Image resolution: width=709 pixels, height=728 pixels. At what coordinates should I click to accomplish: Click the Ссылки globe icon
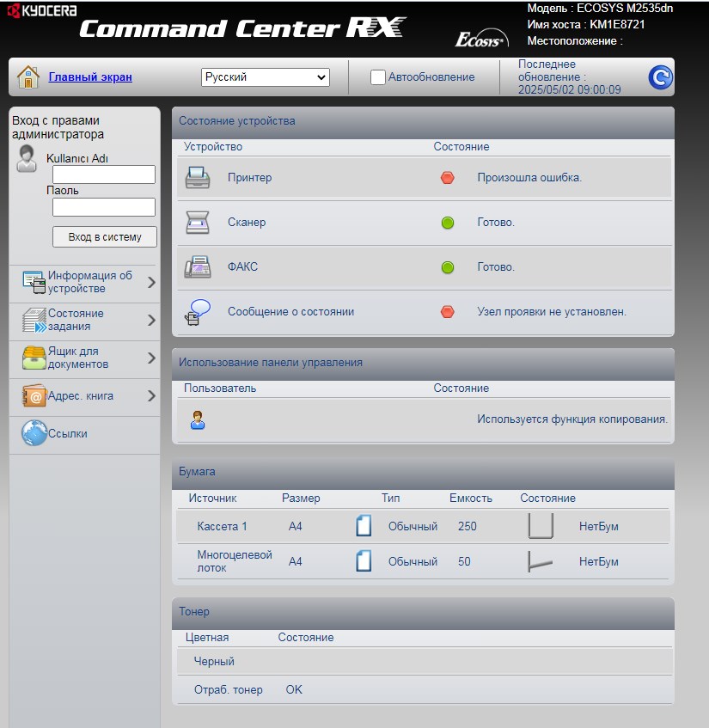pyautogui.click(x=34, y=432)
